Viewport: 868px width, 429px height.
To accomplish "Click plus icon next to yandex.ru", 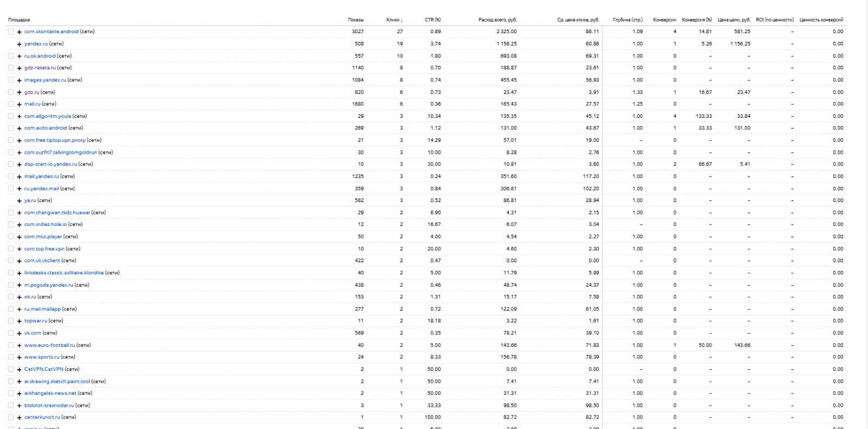I will [20, 44].
